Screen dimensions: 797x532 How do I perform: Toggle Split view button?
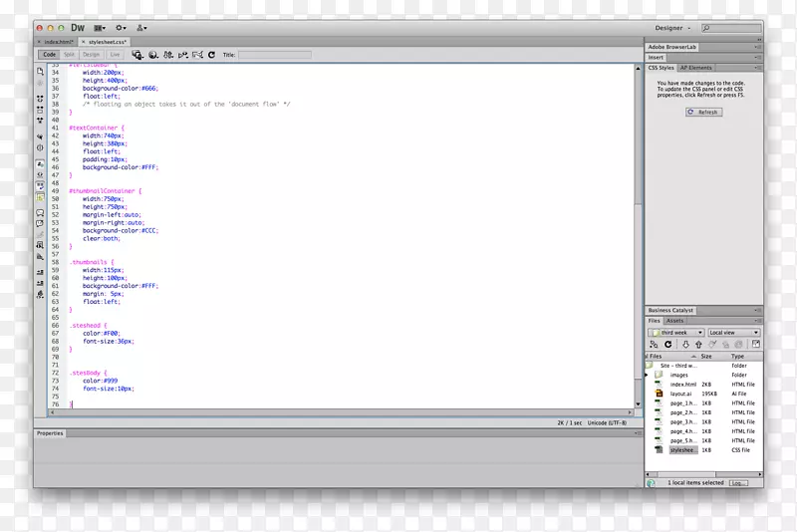[69, 55]
